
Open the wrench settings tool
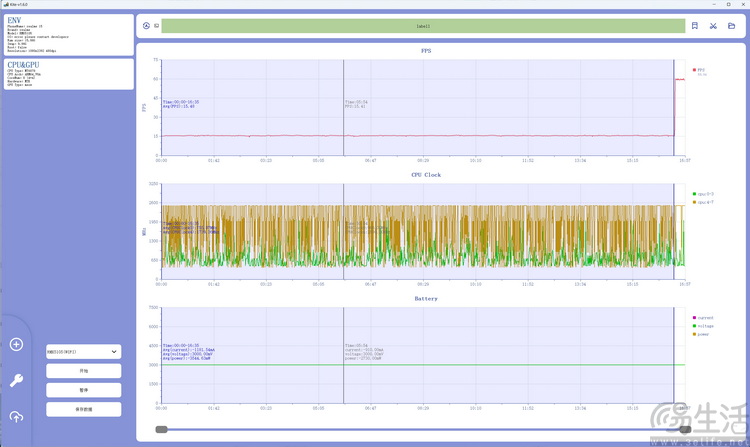point(16,380)
